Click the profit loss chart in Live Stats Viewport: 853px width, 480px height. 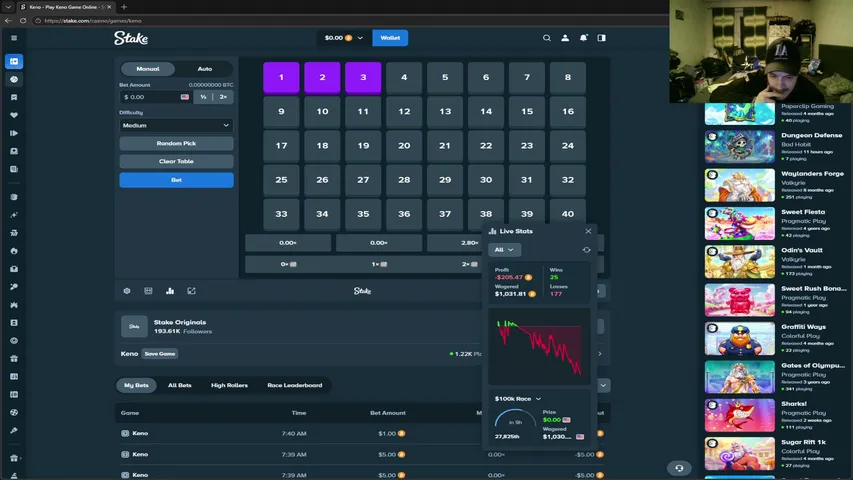click(x=539, y=347)
